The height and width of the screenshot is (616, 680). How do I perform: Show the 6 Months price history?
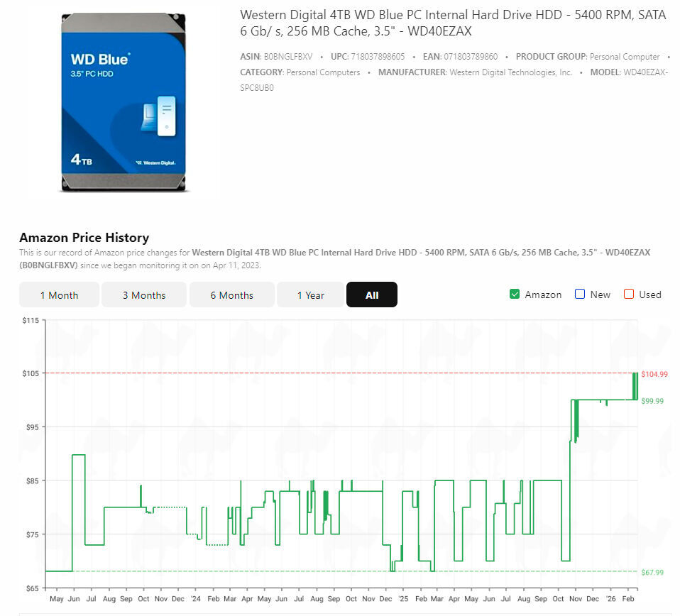point(231,295)
